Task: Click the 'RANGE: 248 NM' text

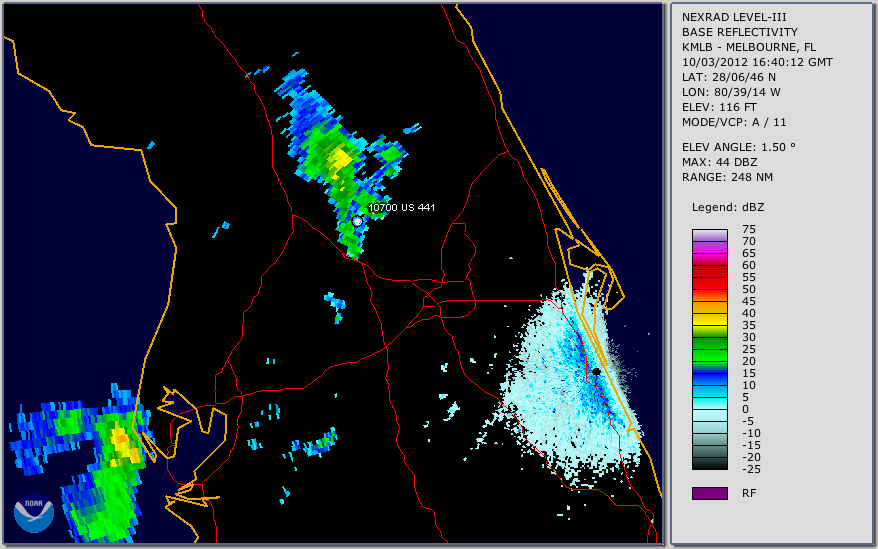Action: pos(727,177)
